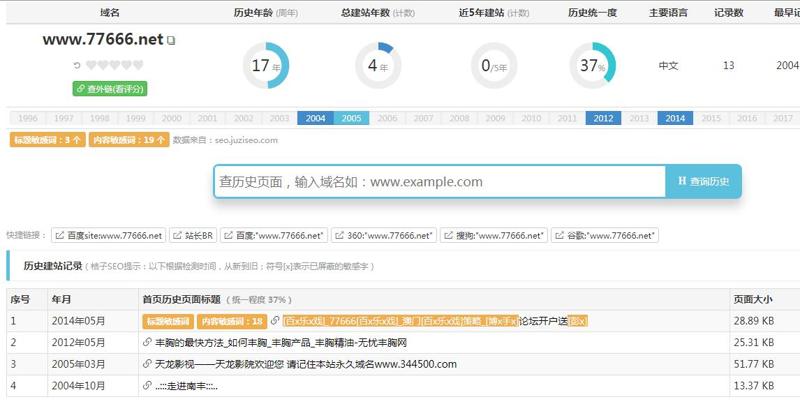
Task: Click the 内容敏感词：19 个 badge
Action: point(129,140)
